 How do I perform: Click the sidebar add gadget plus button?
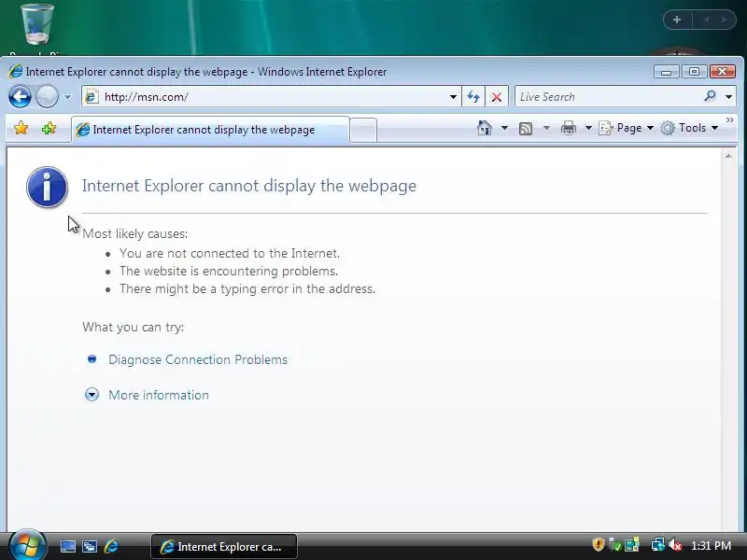pyautogui.click(x=677, y=20)
